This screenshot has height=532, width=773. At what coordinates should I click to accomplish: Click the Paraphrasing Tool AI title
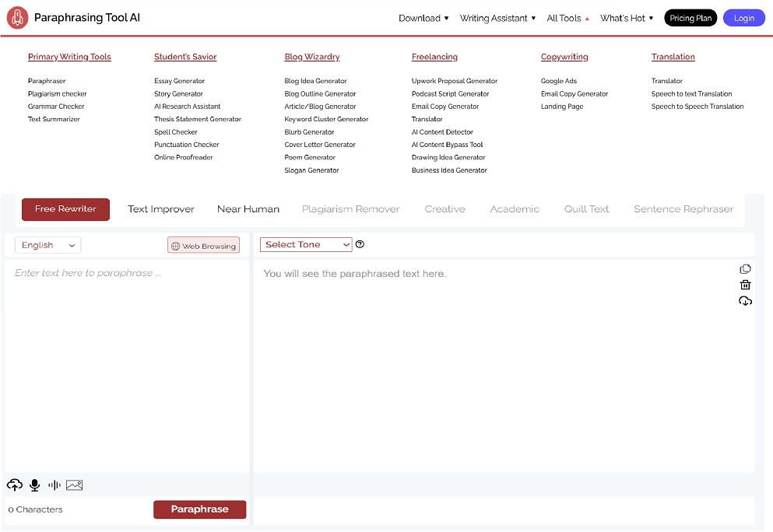click(86, 18)
